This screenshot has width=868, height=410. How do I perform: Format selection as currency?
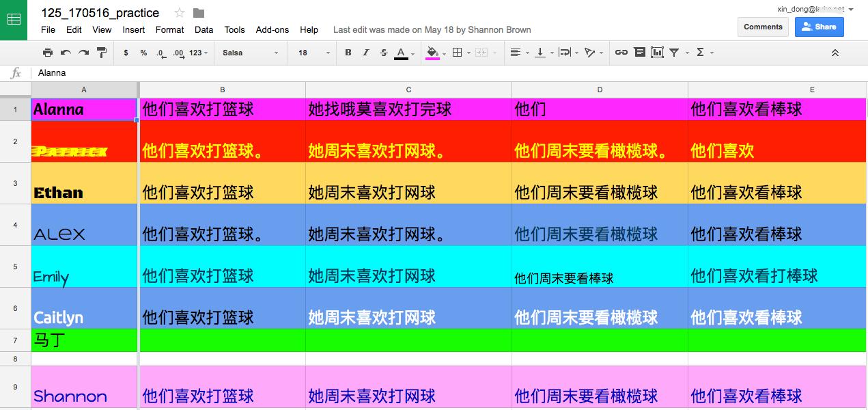pos(125,52)
